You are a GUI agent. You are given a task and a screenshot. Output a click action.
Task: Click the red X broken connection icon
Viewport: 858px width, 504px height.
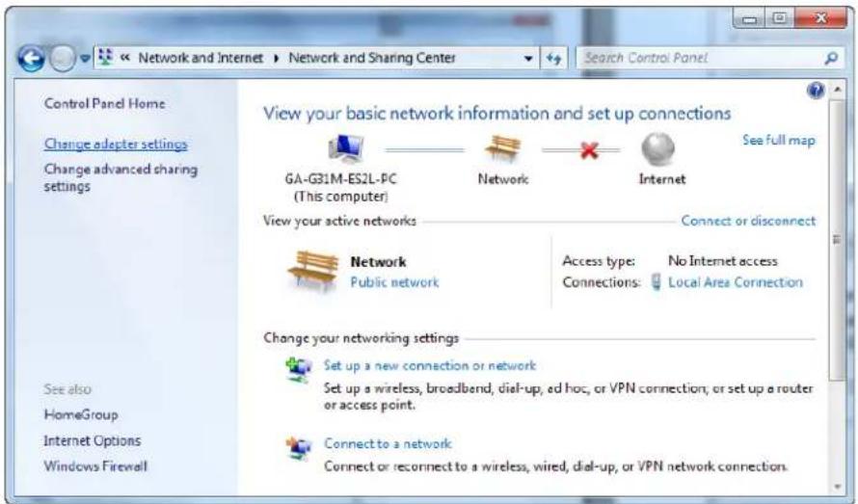pyautogui.click(x=589, y=149)
